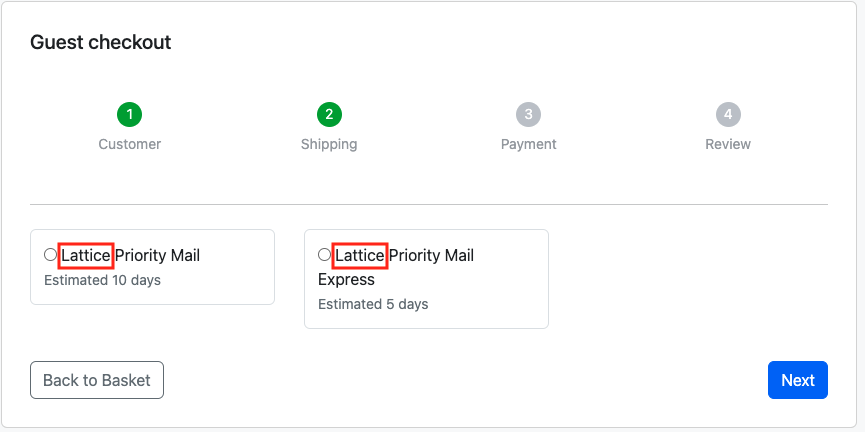Go to the Customer step label
The height and width of the screenshot is (432, 865).
pyautogui.click(x=130, y=145)
